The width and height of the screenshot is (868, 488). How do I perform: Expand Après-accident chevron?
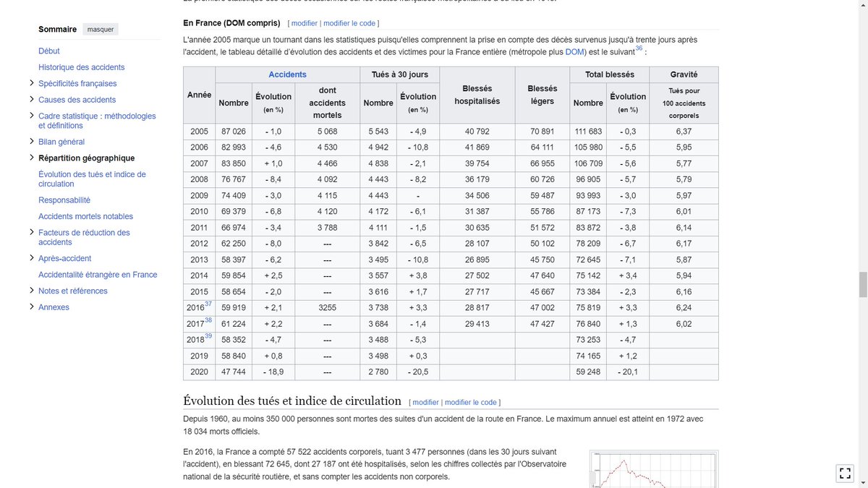32,257
